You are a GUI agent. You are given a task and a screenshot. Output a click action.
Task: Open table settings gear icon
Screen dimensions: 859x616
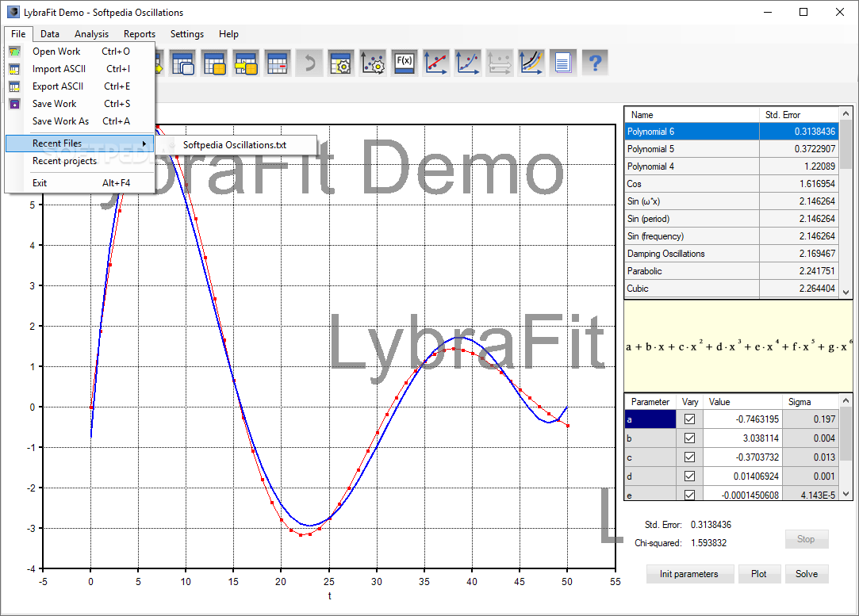pos(341,63)
